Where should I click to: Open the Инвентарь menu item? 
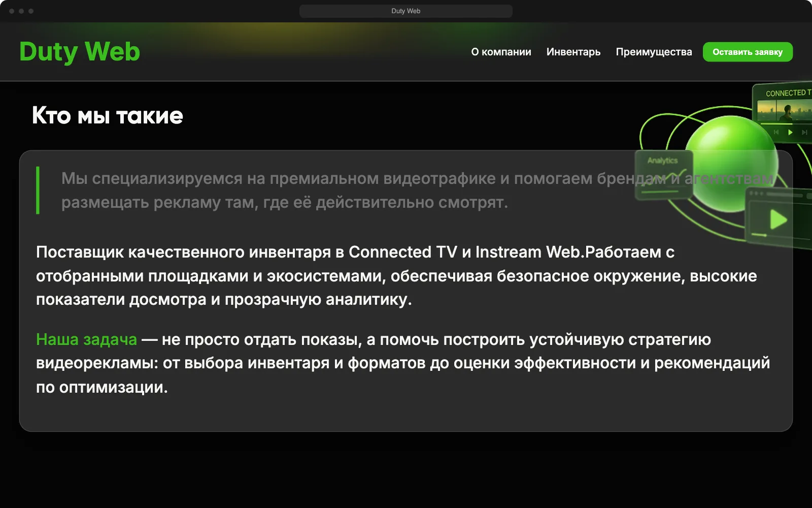573,52
